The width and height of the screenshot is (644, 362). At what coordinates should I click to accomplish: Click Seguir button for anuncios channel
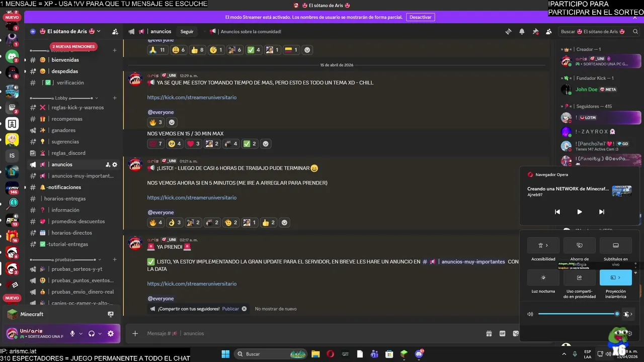coord(187,31)
